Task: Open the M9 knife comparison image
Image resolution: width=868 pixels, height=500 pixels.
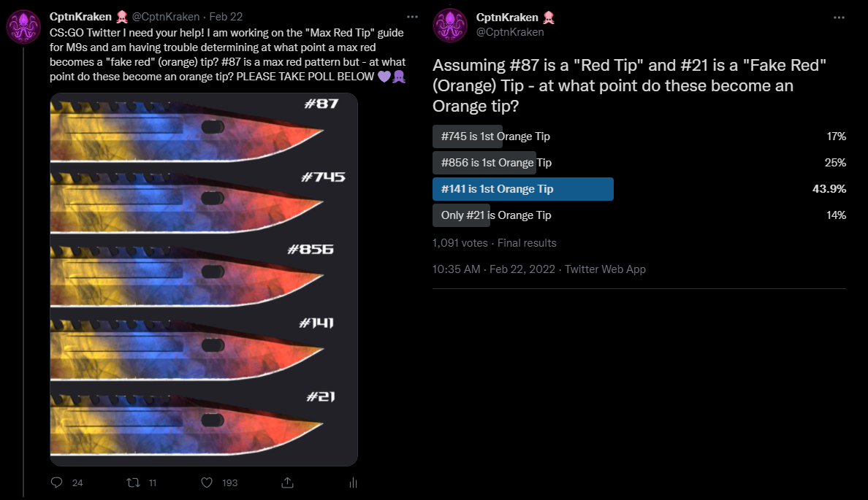Action: [x=203, y=279]
